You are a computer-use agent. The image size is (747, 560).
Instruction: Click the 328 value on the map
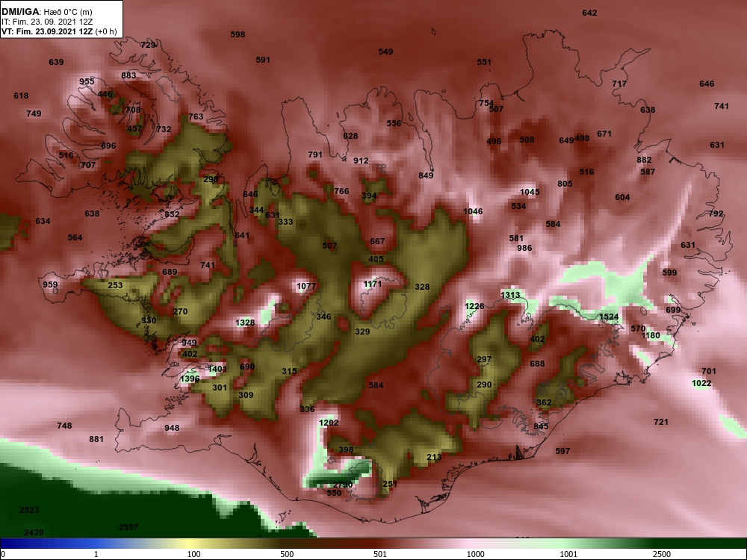[x=422, y=287]
